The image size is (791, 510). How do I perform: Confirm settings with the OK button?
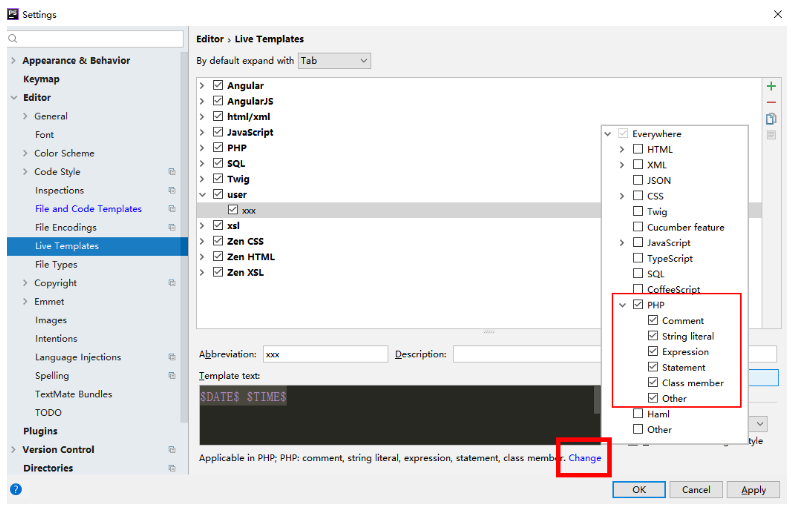click(639, 489)
